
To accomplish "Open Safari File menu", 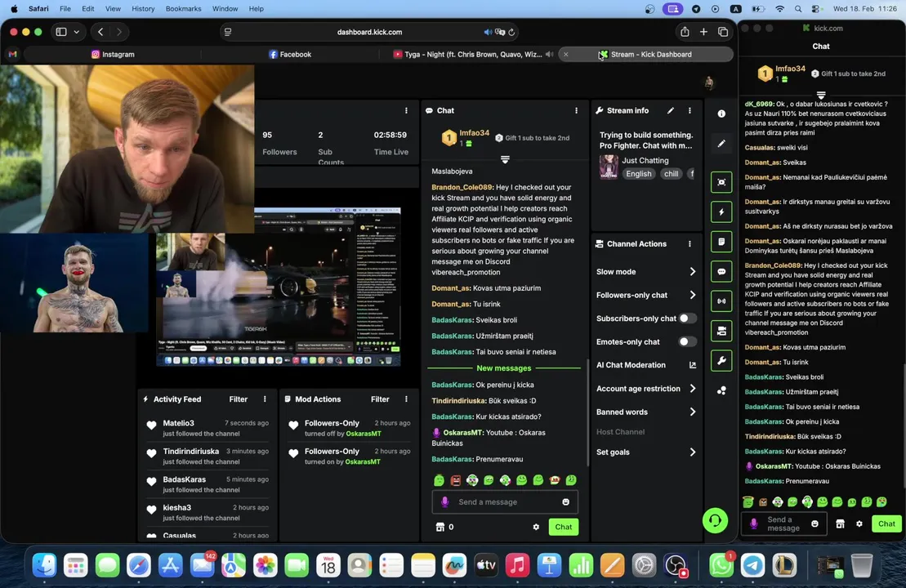I will [65, 9].
